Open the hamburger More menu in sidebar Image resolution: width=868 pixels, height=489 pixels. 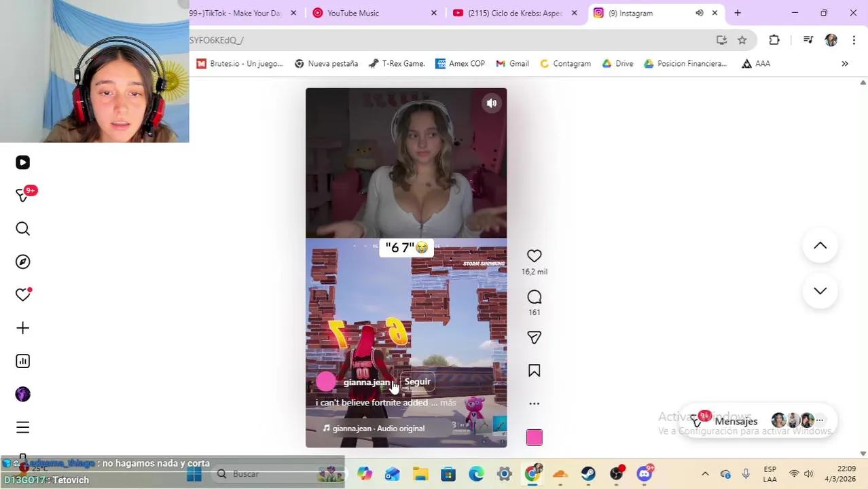pyautogui.click(x=22, y=427)
